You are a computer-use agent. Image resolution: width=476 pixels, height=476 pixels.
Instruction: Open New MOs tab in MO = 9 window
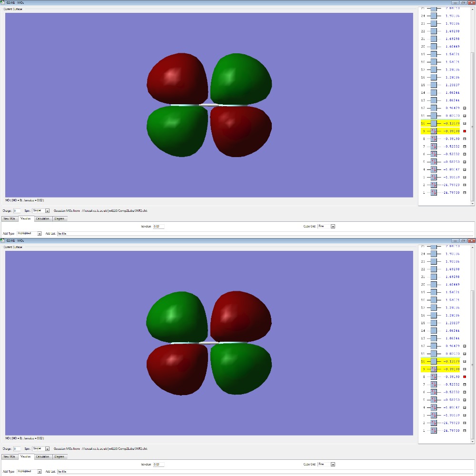point(10,218)
